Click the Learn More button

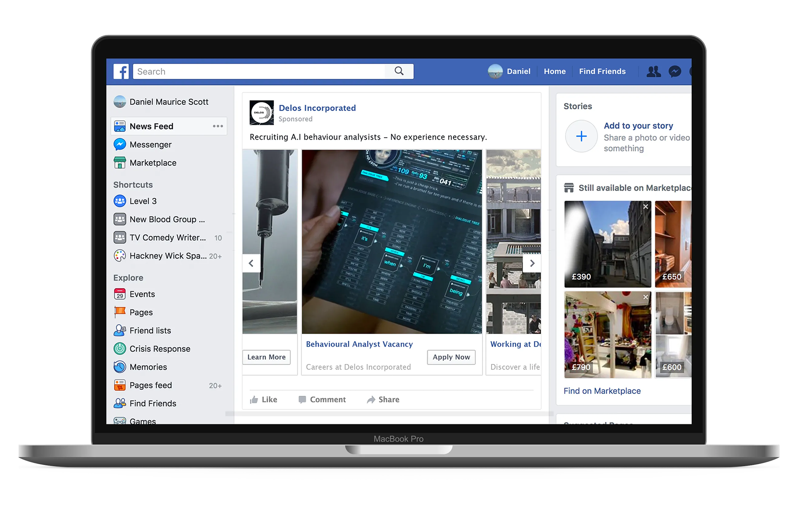click(266, 357)
